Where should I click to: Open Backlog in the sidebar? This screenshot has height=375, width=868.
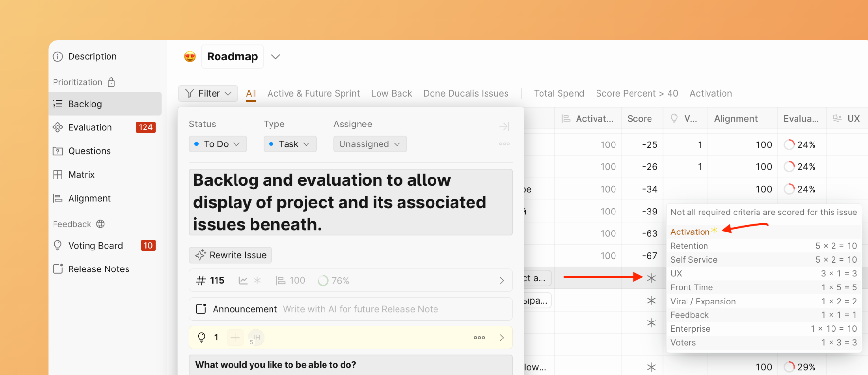85,104
